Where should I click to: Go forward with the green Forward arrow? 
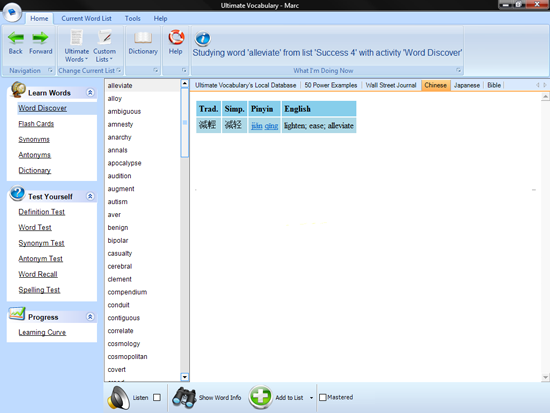(40, 38)
